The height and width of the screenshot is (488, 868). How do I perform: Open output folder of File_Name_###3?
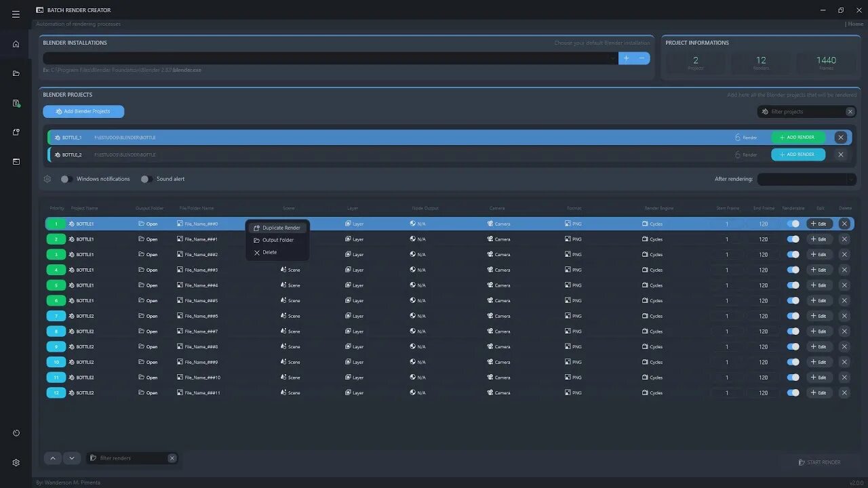[x=148, y=270]
